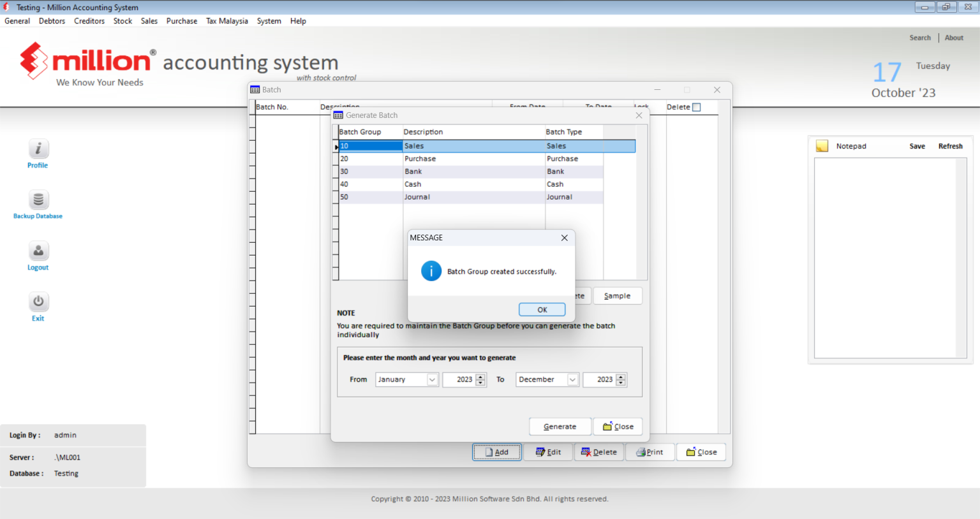Select the Logout icon
Image resolution: width=980 pixels, height=519 pixels.
(x=38, y=250)
